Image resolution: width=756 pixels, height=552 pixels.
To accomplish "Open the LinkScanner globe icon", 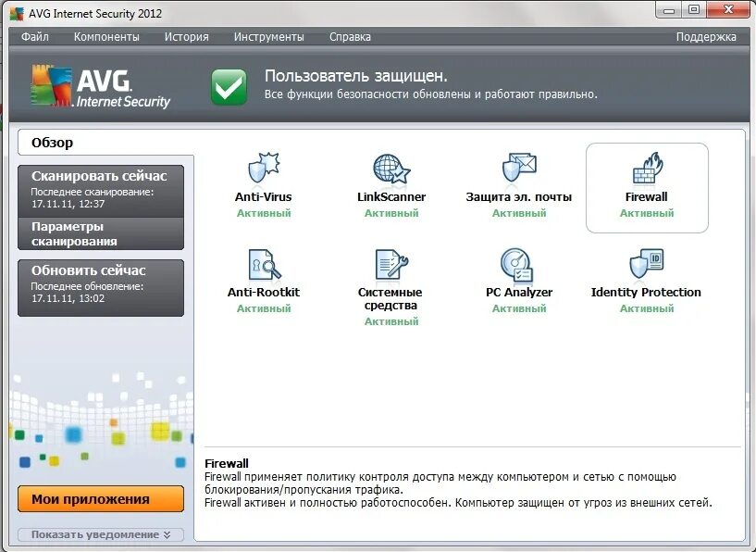I will click(391, 169).
